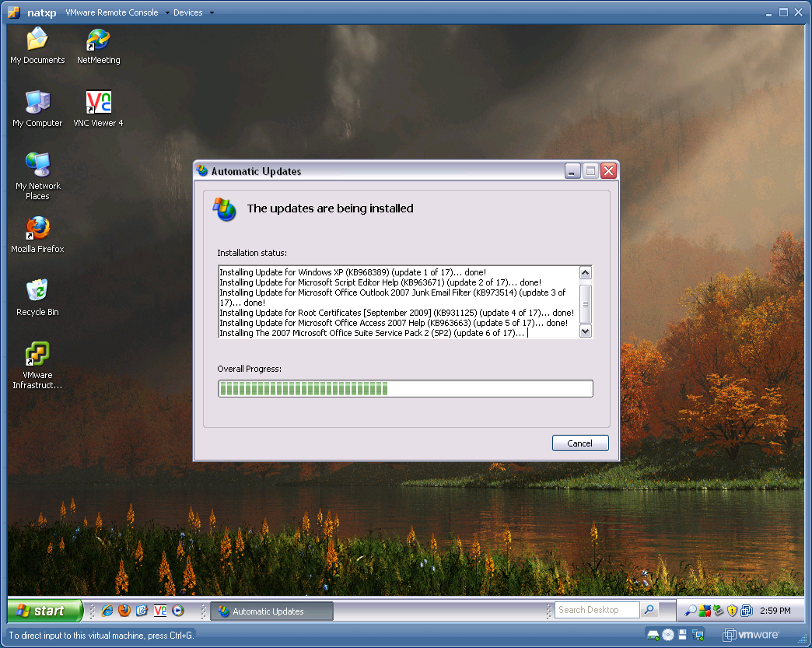Viewport: 812px width, 648px height.
Task: Click the Search Desktop input field
Action: pyautogui.click(x=597, y=610)
